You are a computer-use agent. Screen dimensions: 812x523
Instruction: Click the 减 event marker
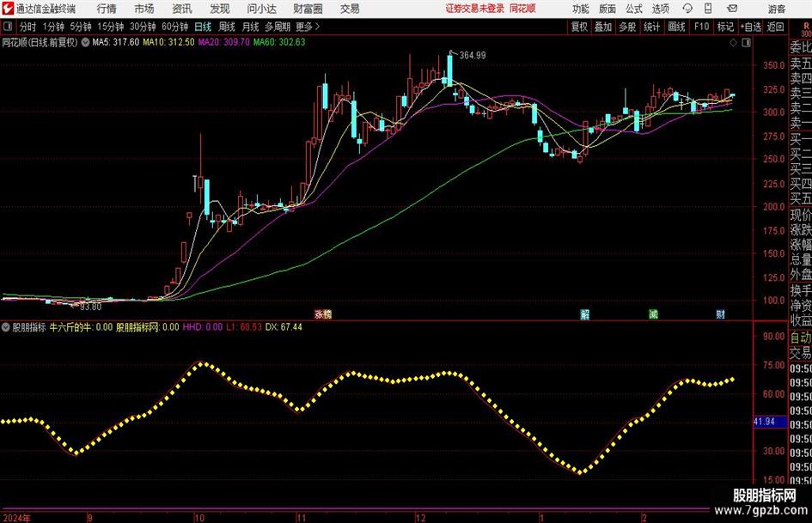click(654, 314)
